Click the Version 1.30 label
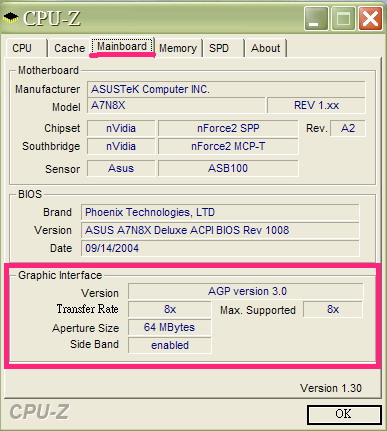 pos(331,388)
